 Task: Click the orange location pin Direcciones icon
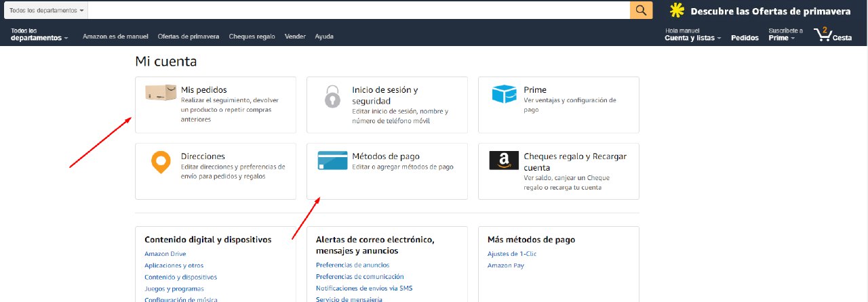point(160,163)
